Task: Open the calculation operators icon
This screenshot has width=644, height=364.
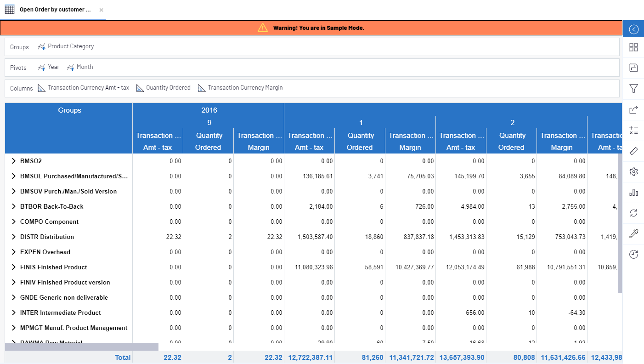Action: pyautogui.click(x=633, y=130)
